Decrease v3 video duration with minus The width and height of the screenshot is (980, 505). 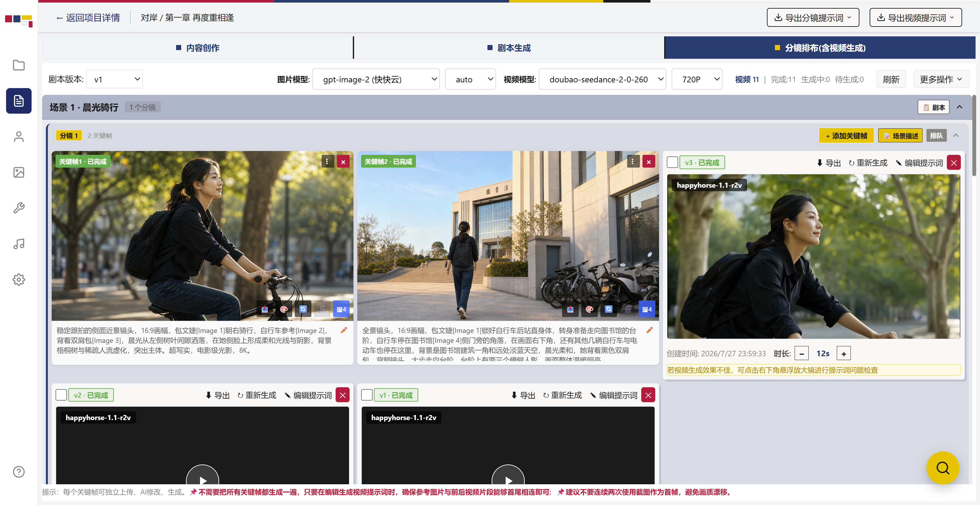[802, 354]
